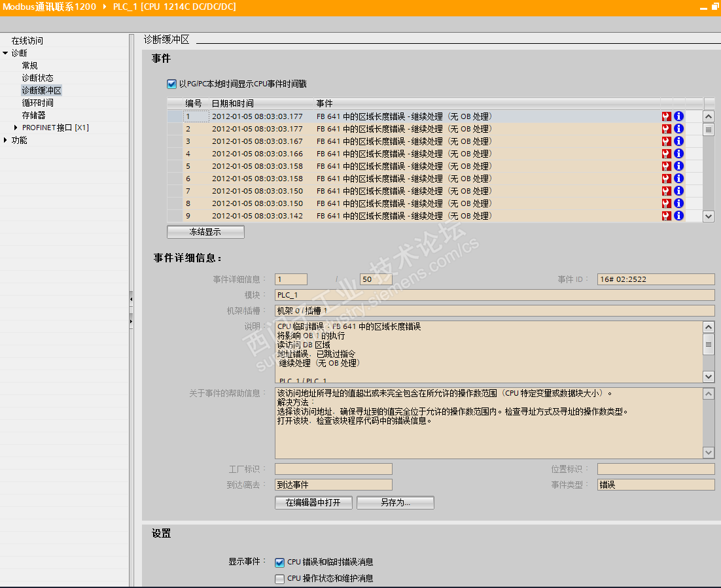Select event row 1 timestamp 08:03:03.177
Image resolution: width=721 pixels, height=588 pixels.
(x=258, y=117)
